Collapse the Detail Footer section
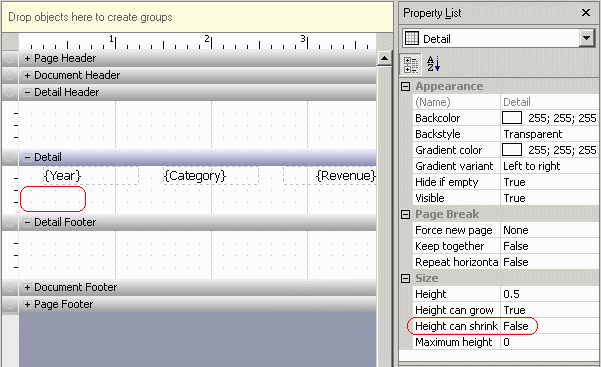601x367 pixels. click(27, 222)
